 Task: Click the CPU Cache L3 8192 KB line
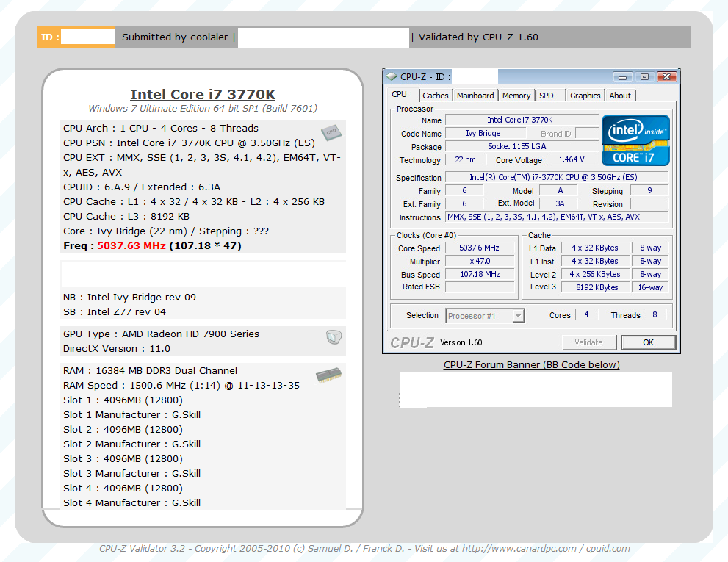(x=126, y=217)
